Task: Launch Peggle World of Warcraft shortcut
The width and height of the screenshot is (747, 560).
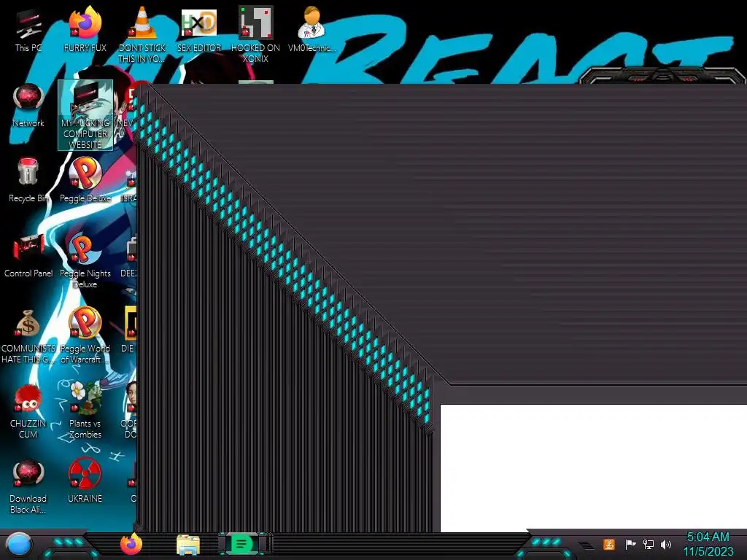Action: pos(85,336)
